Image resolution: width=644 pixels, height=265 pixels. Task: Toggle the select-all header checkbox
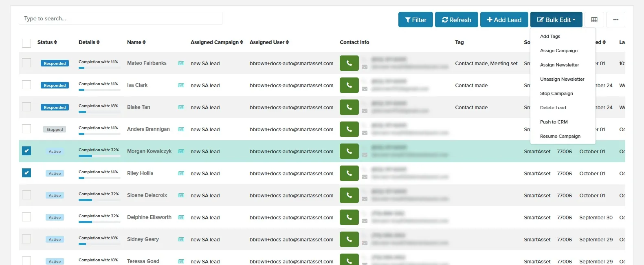coord(26,43)
